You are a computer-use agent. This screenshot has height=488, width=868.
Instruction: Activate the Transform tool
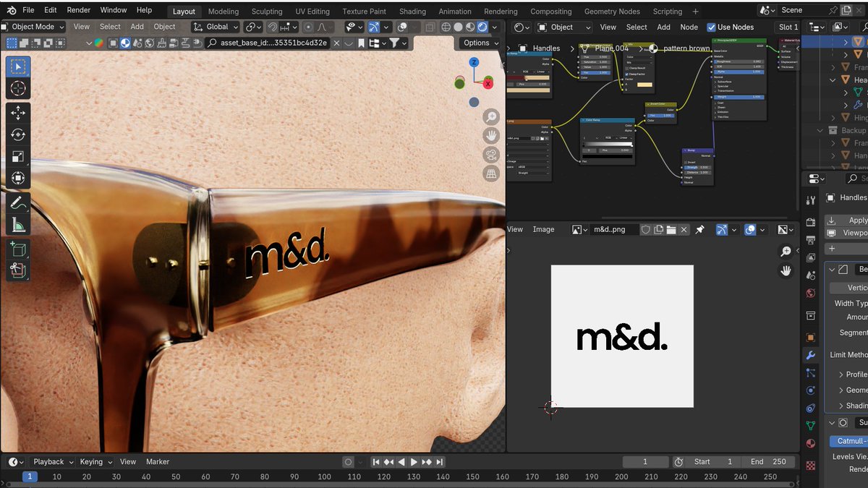18,178
